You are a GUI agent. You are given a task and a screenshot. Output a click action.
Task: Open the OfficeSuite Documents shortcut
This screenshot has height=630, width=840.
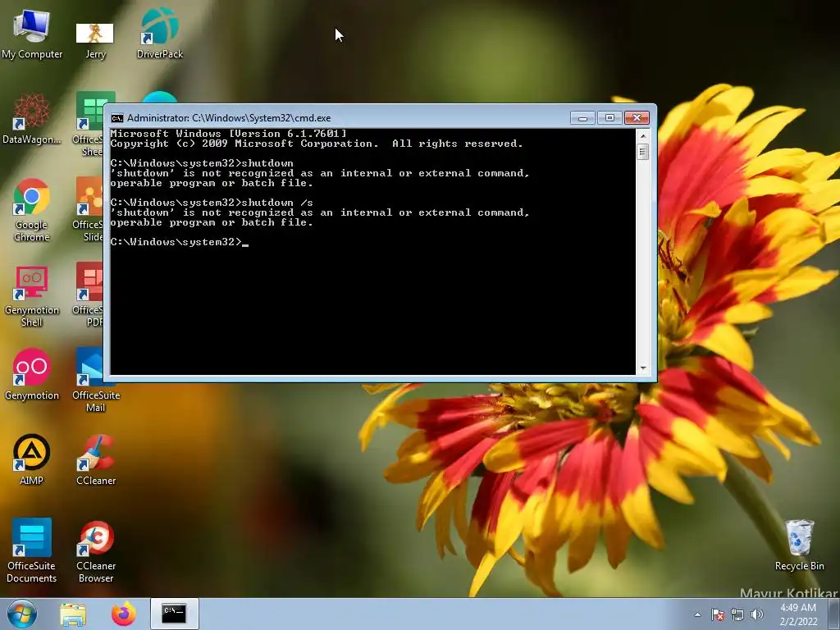[x=32, y=550]
